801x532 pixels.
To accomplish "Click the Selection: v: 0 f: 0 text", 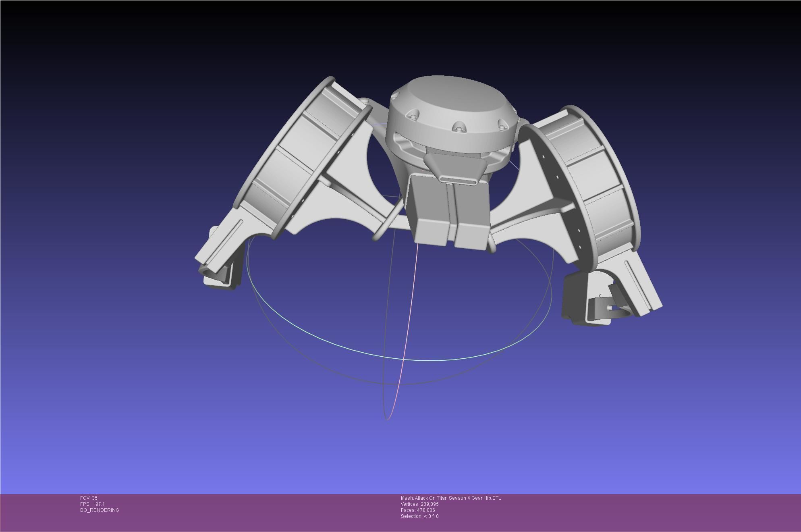I will tap(419, 516).
